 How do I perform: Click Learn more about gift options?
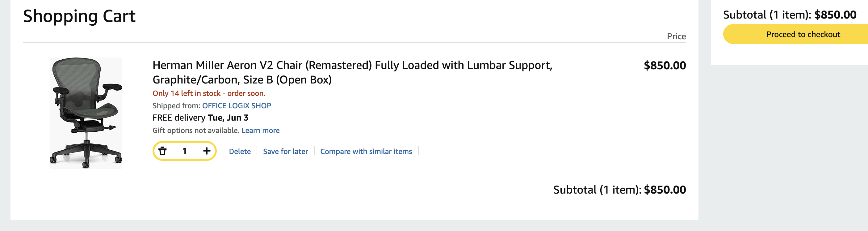pyautogui.click(x=260, y=130)
